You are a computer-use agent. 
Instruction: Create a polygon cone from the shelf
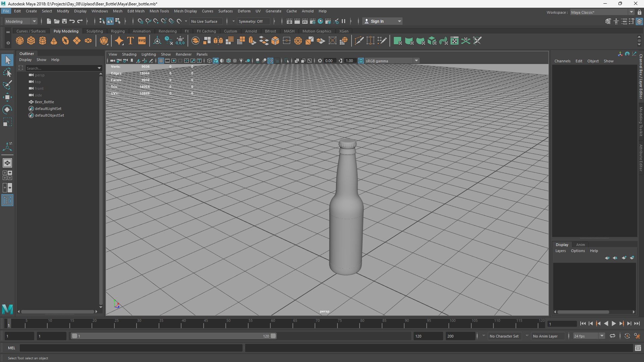click(54, 41)
